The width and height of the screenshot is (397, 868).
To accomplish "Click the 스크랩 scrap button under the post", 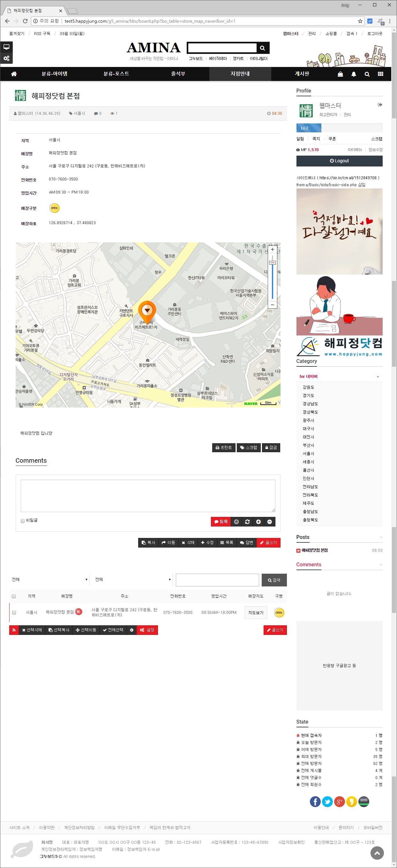I will click(249, 447).
